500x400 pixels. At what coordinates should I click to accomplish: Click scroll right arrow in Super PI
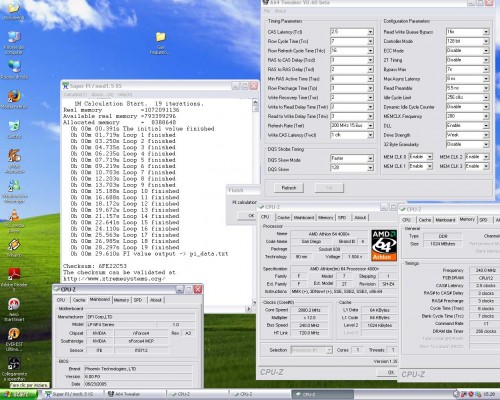point(249,309)
